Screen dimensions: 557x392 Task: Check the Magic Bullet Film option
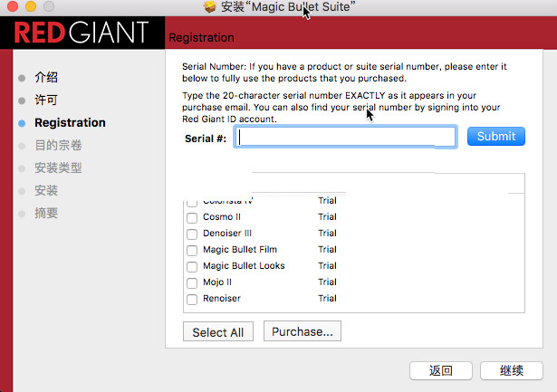tap(192, 250)
